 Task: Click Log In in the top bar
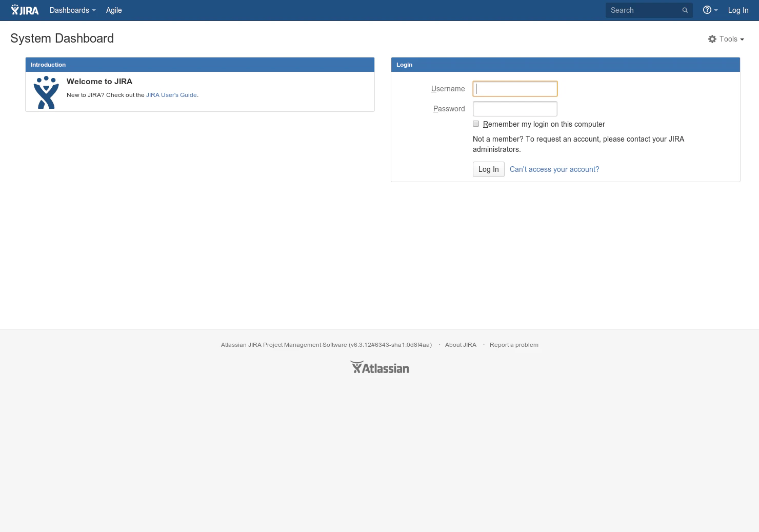pos(738,10)
